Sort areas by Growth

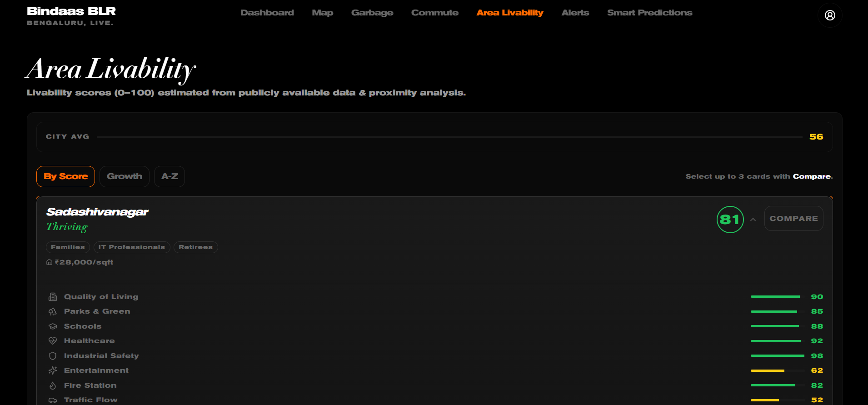click(125, 176)
